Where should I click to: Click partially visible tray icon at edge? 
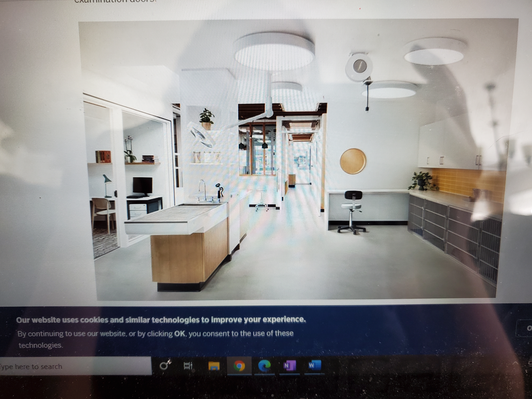530,363
